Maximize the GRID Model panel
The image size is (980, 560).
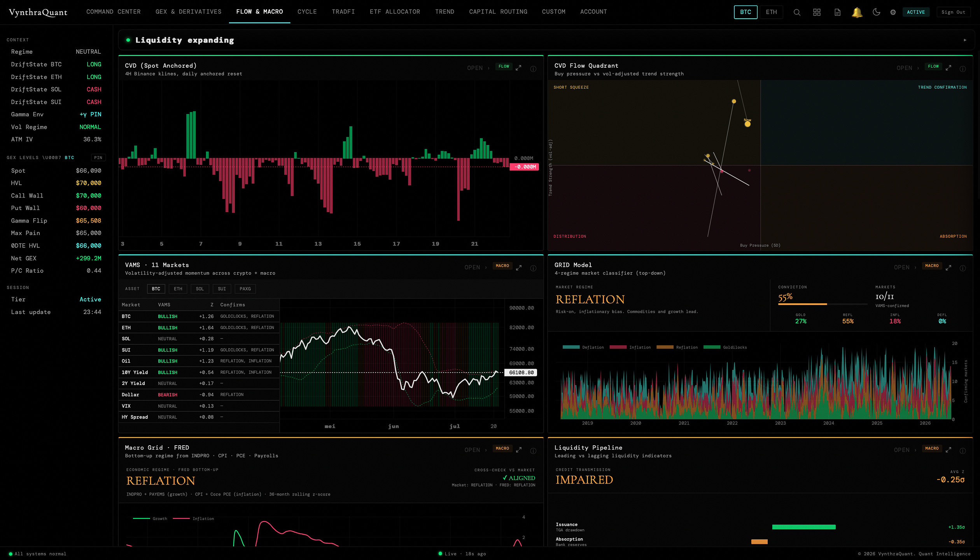tap(948, 267)
